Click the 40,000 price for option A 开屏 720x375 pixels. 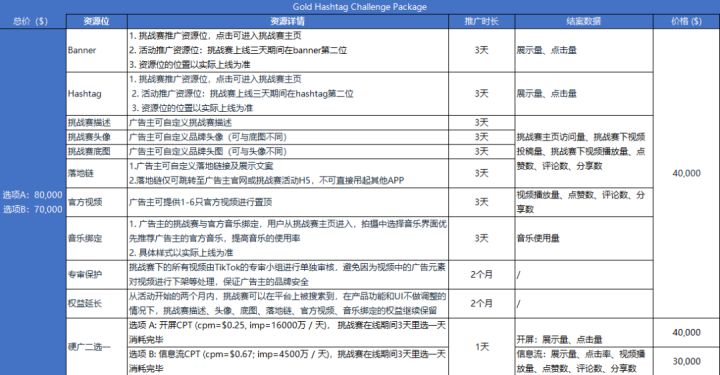click(686, 332)
